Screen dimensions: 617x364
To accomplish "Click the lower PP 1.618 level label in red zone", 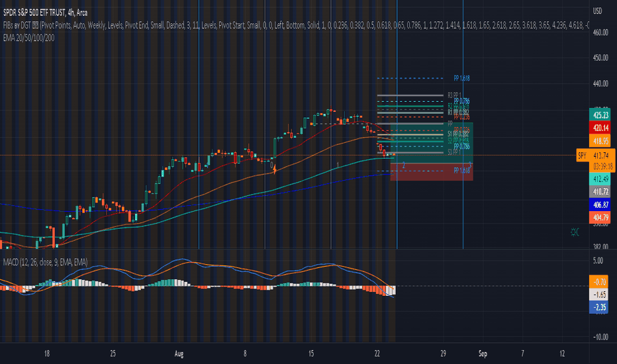I will tap(461, 170).
